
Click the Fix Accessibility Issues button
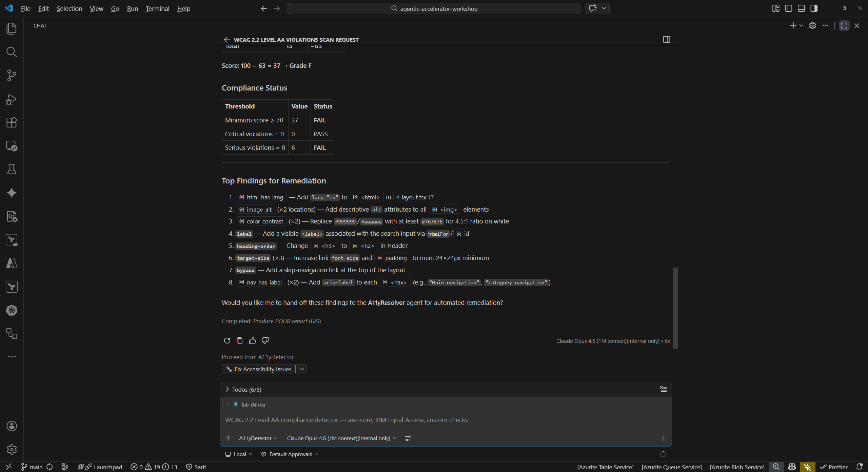point(261,369)
